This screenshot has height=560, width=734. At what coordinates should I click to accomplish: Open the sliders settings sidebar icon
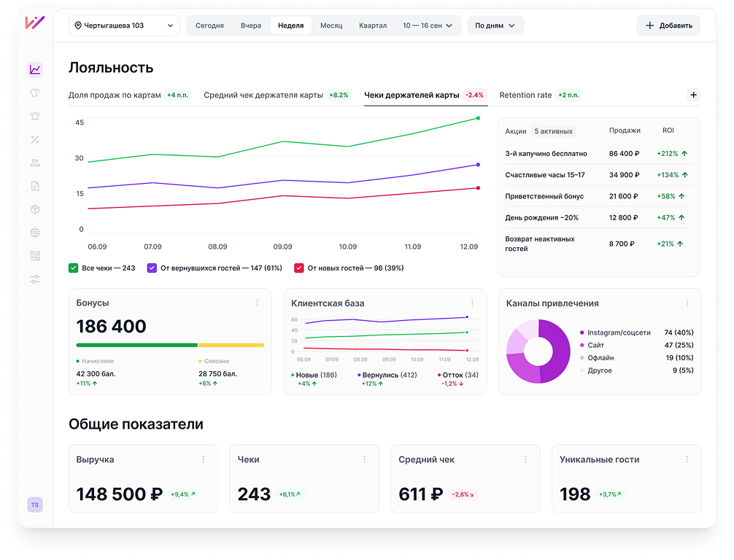35,279
